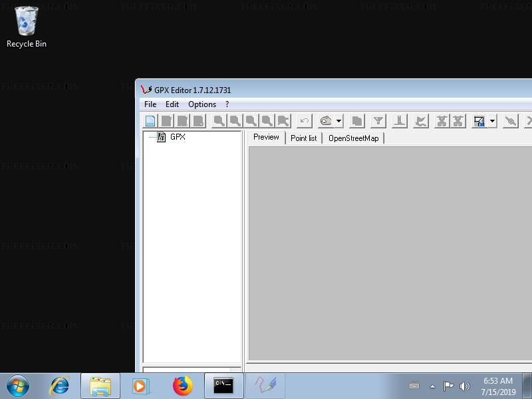Click the second scissors cut icon
The image size is (532, 399).
[458, 121]
